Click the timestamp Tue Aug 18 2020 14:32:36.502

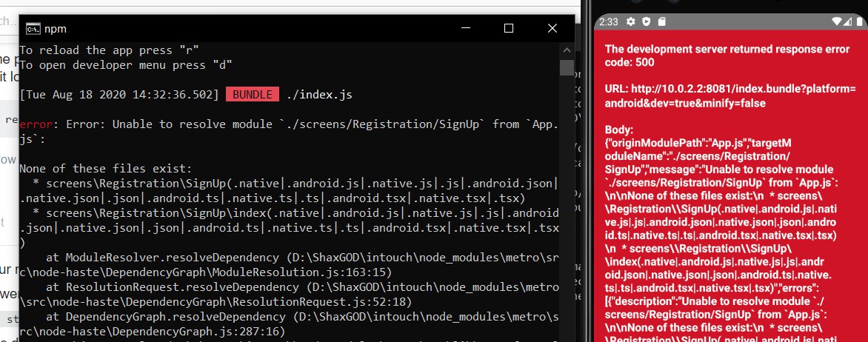point(119,95)
